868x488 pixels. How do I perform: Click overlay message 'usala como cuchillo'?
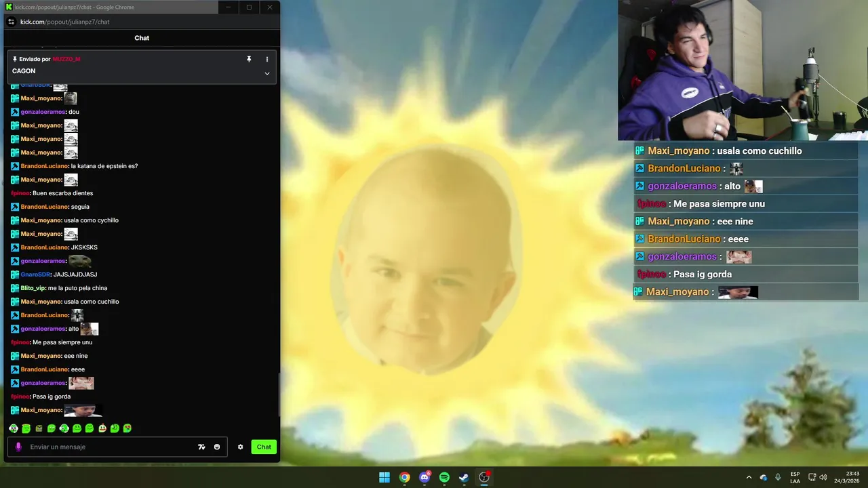pos(758,151)
